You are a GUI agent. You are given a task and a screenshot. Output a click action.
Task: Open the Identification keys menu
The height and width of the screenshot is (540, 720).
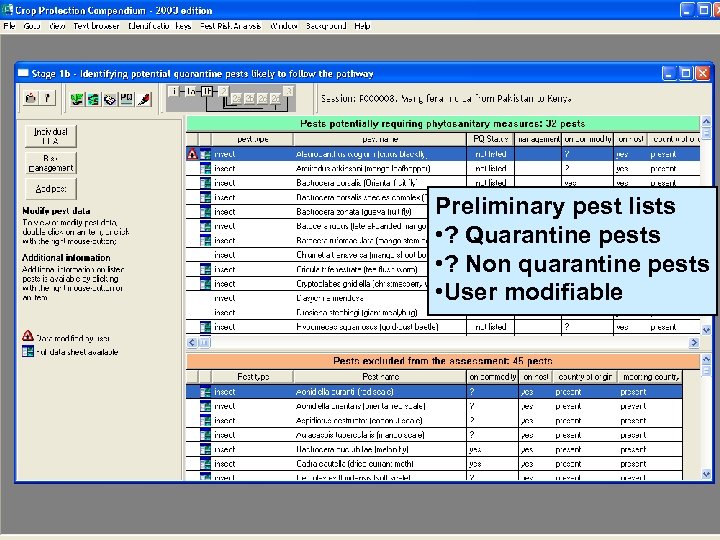point(160,26)
